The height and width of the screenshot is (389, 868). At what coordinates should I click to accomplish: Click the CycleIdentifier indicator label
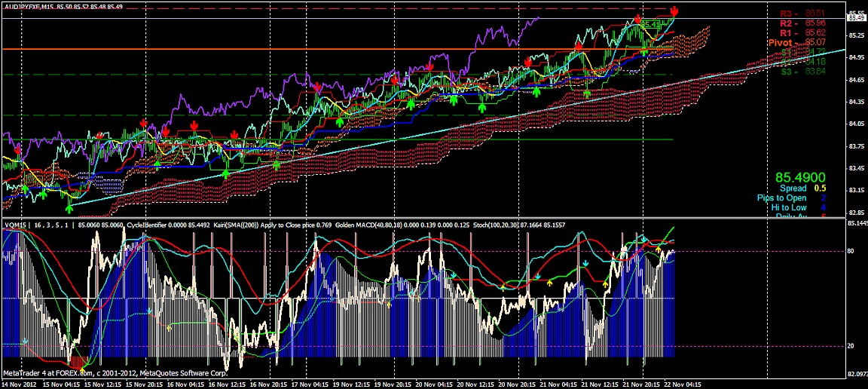pos(146,225)
